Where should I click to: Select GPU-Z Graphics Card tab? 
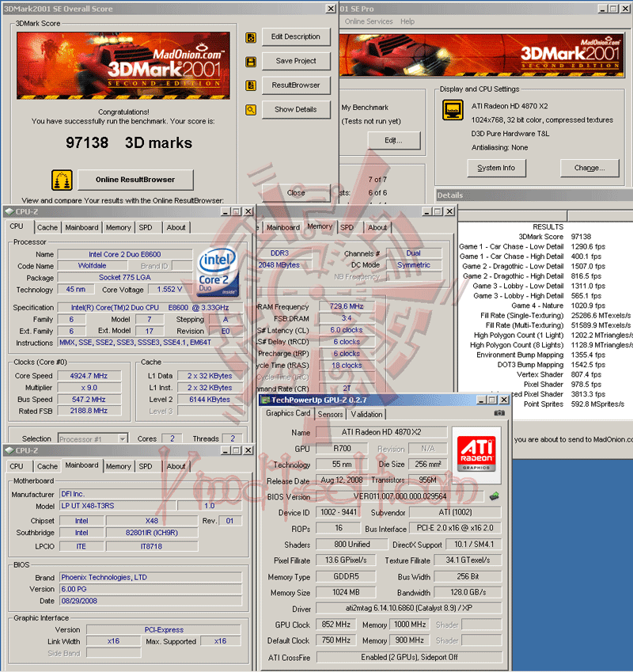288,413
